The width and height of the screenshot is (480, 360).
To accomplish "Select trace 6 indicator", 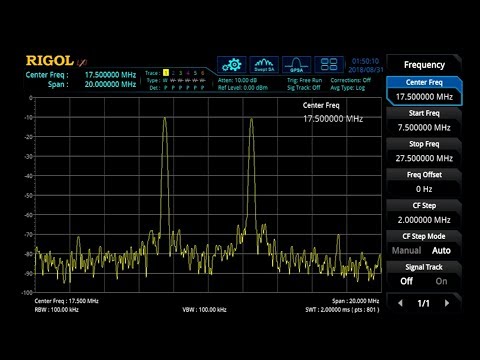I will pyautogui.click(x=202, y=73).
